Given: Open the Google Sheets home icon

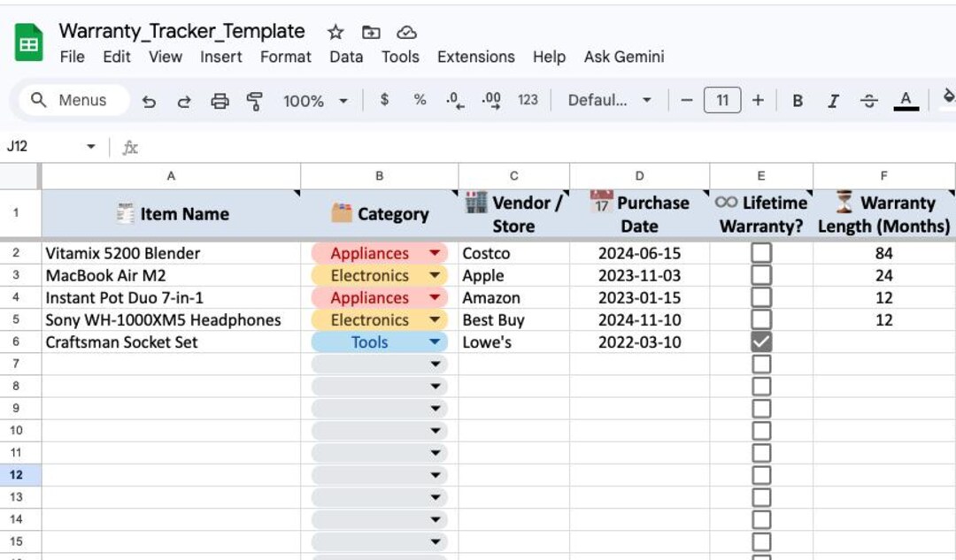Looking at the screenshot, I should pyautogui.click(x=28, y=42).
